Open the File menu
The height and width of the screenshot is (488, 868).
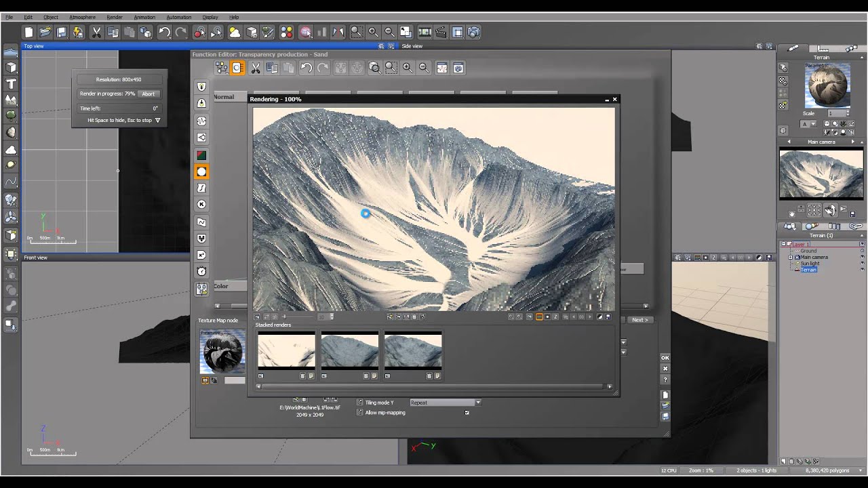tap(9, 17)
